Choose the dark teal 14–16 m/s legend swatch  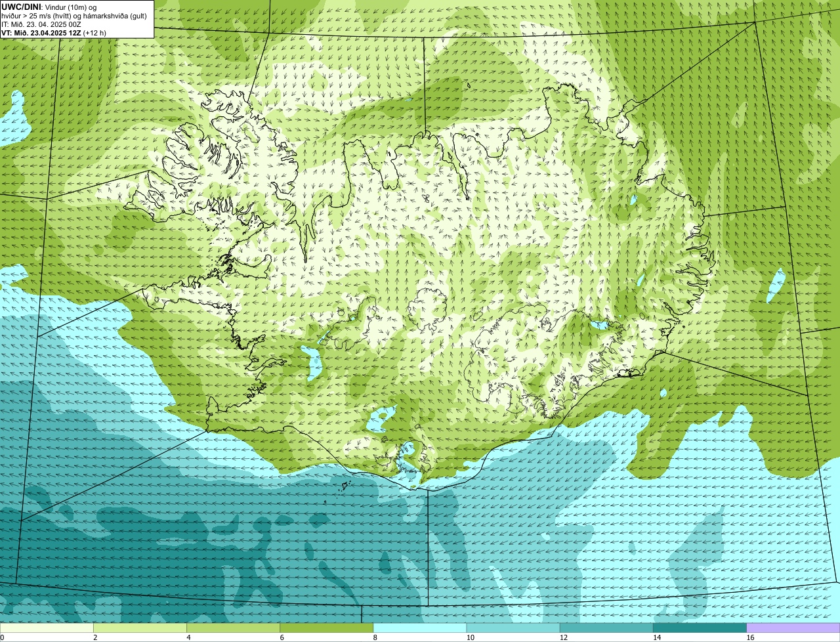[x=700, y=628]
